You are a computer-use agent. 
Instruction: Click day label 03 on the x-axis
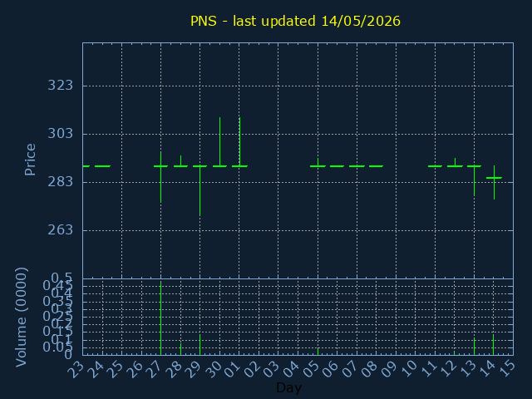point(272,369)
